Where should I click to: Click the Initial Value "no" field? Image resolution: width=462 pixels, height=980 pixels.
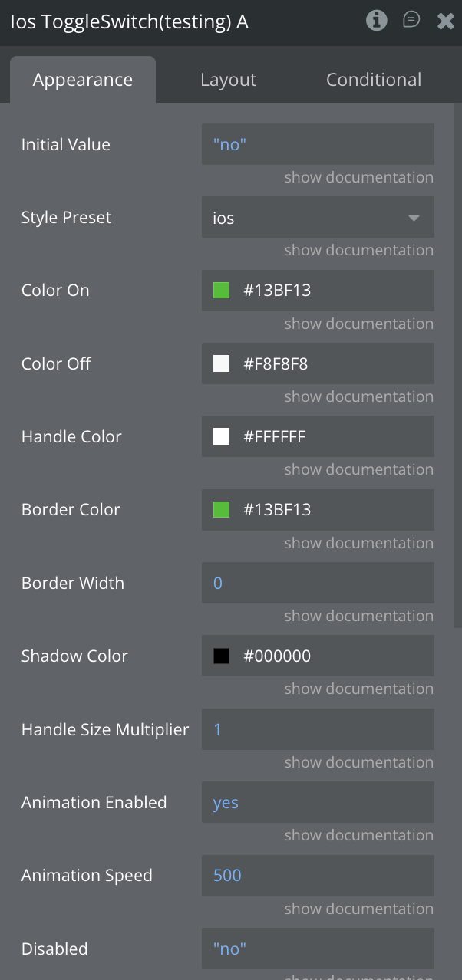pyautogui.click(x=318, y=144)
